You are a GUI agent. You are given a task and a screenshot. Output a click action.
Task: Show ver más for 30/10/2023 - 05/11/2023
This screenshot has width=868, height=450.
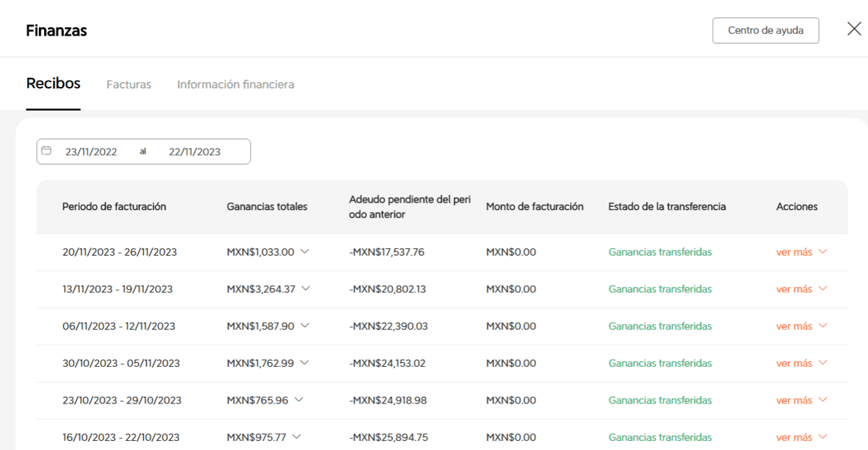[801, 363]
